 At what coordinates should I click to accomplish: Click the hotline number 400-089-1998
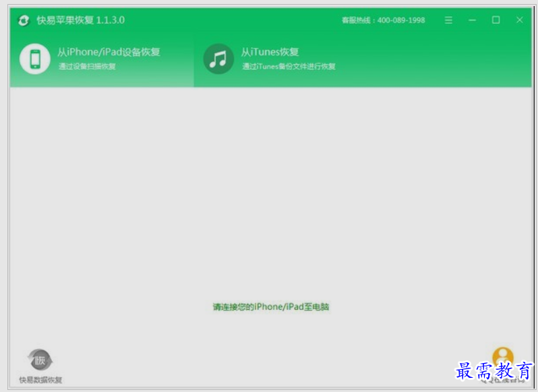pos(401,20)
